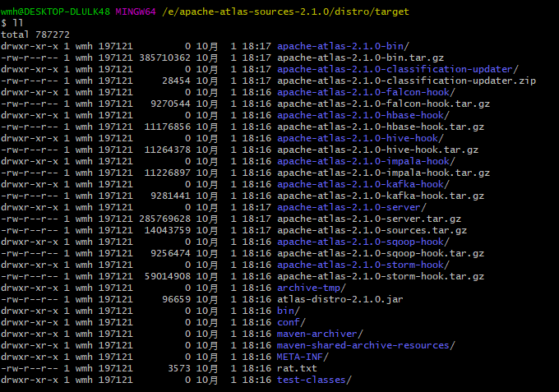Click apache-atlas-2.1.0-hive-hook/ directory name

coord(360,138)
